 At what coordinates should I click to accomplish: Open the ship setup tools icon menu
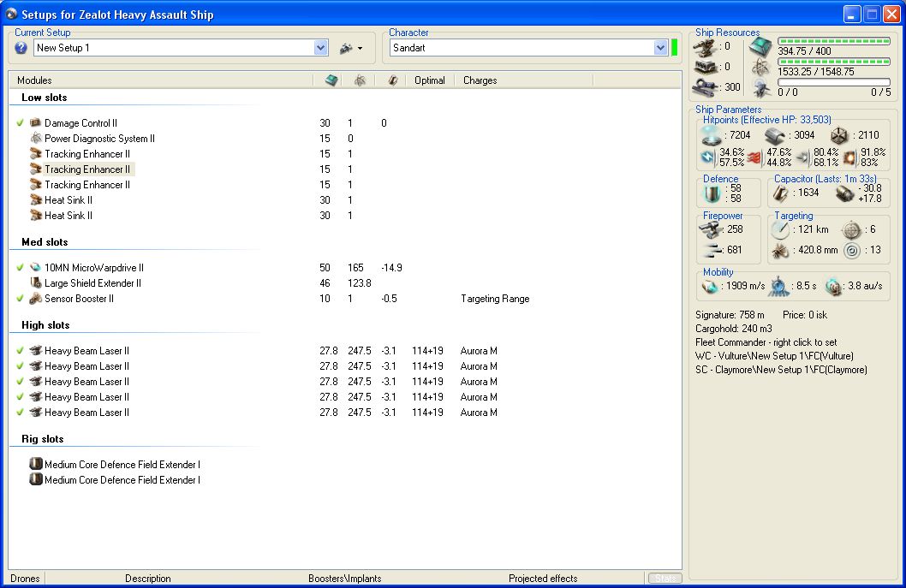[351, 48]
